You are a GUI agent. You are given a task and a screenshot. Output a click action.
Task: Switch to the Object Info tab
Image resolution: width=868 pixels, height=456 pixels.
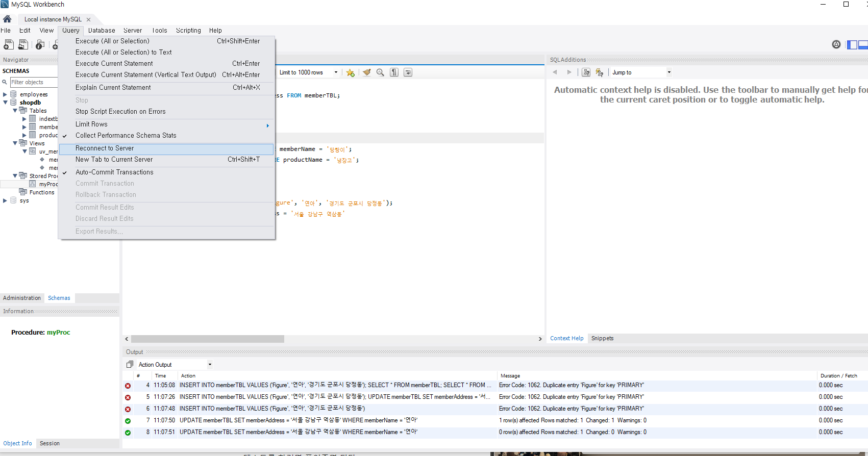point(17,443)
